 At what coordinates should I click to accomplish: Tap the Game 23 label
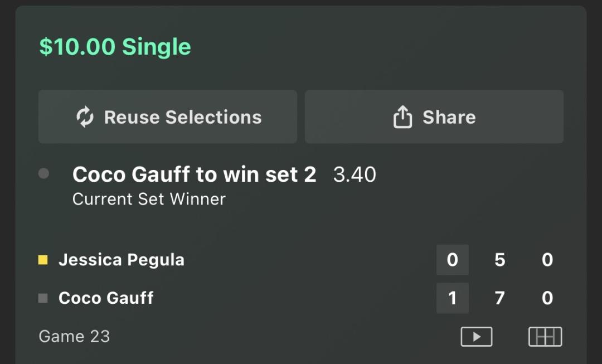(x=74, y=337)
